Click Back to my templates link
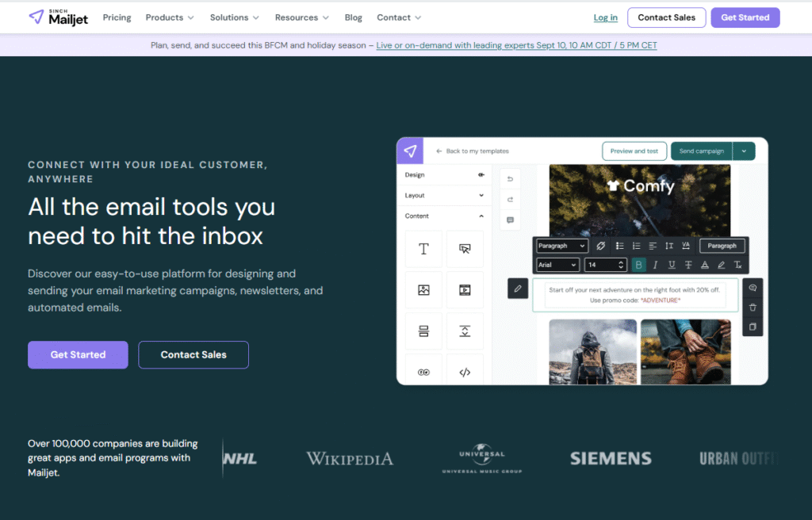 (473, 151)
